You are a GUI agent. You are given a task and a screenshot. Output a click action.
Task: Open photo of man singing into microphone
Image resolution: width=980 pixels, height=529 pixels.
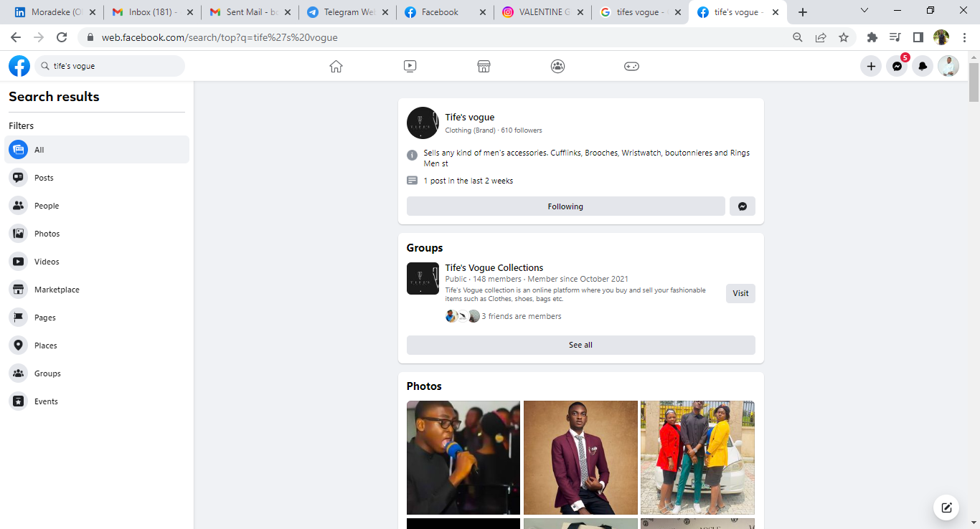pyautogui.click(x=463, y=457)
